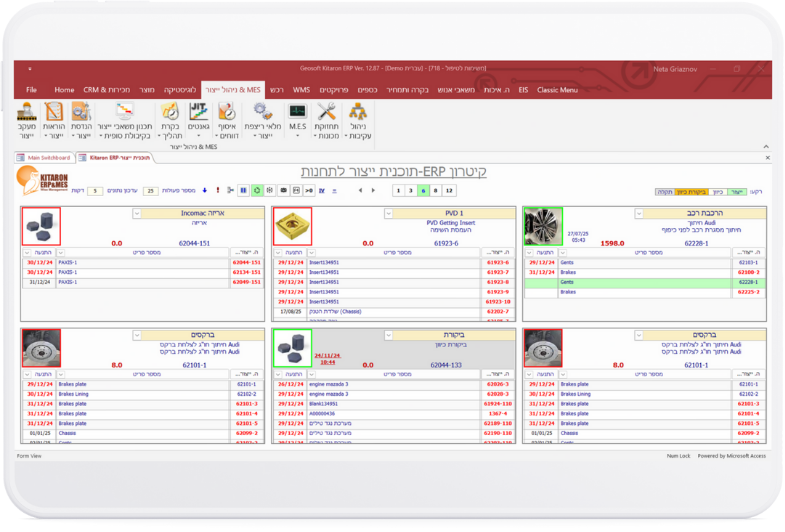785x532 pixels.
Task: Open the מלאי ריצפת ייצור inventory icon
Action: pos(262,121)
